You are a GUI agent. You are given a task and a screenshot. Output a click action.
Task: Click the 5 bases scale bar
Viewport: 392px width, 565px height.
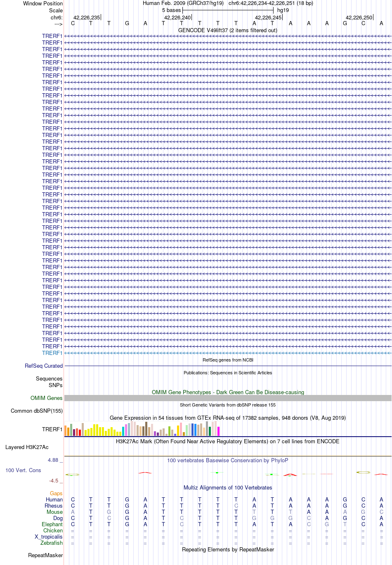[x=228, y=10]
